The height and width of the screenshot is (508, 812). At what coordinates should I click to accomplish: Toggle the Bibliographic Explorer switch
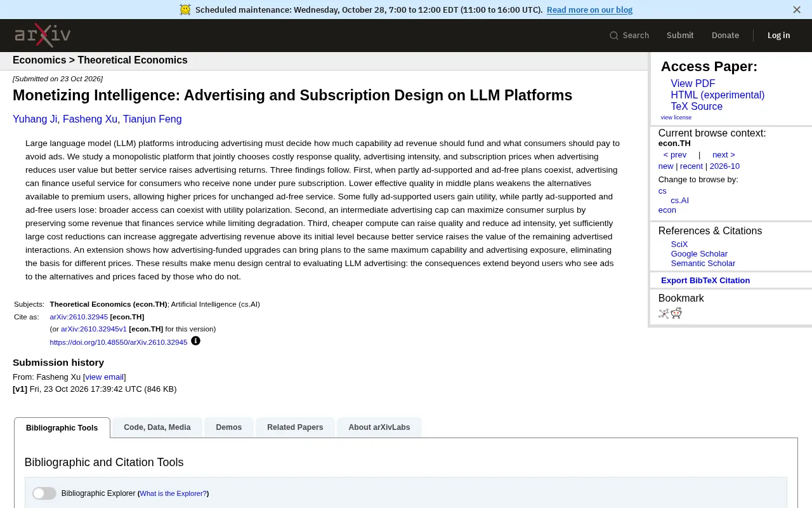(44, 493)
